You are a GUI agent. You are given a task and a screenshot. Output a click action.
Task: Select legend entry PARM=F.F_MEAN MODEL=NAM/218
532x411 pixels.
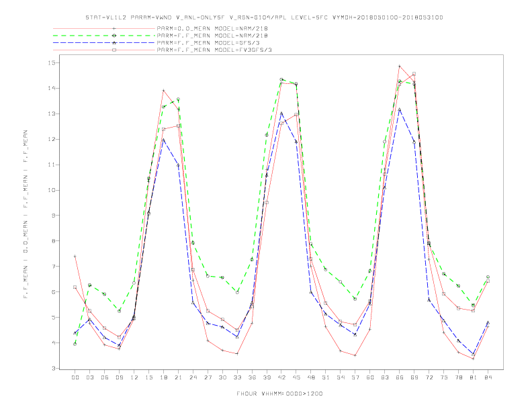[212, 36]
